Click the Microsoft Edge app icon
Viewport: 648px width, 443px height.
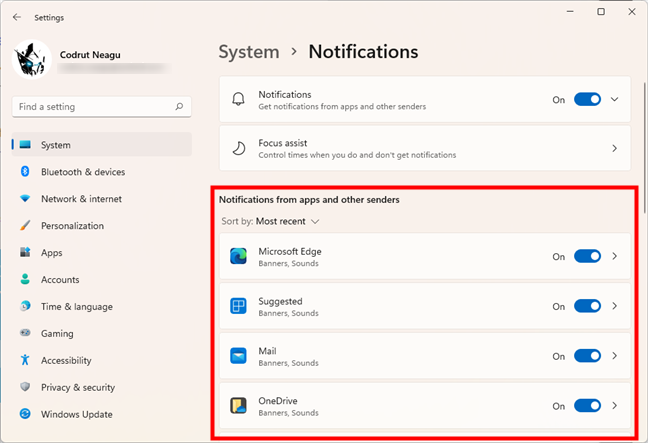point(238,256)
